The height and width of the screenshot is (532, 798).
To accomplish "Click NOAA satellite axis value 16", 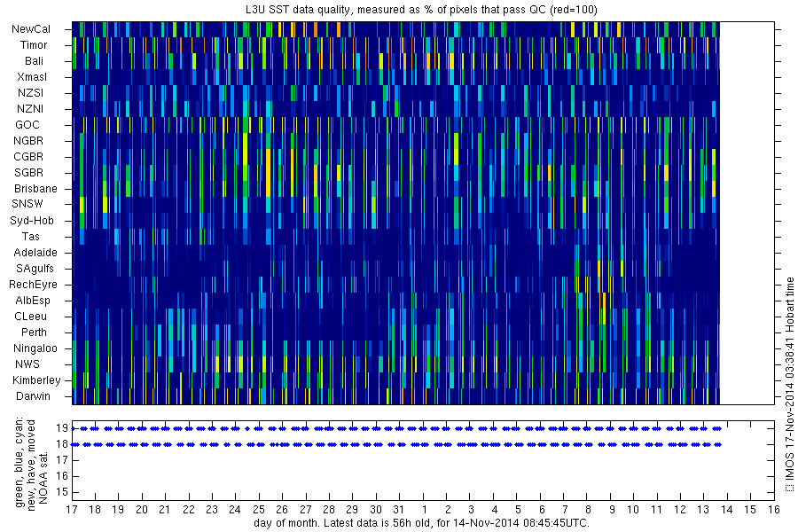I will 61,476.
